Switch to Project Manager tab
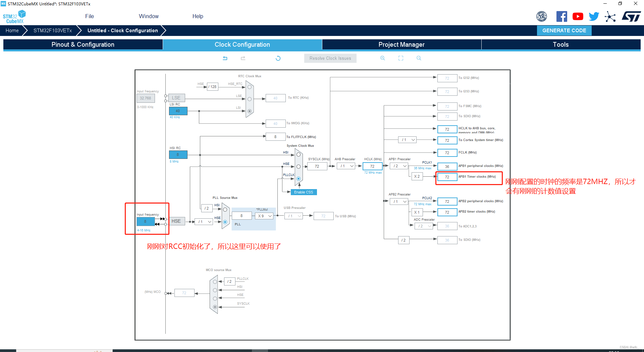644x352 pixels. click(401, 45)
